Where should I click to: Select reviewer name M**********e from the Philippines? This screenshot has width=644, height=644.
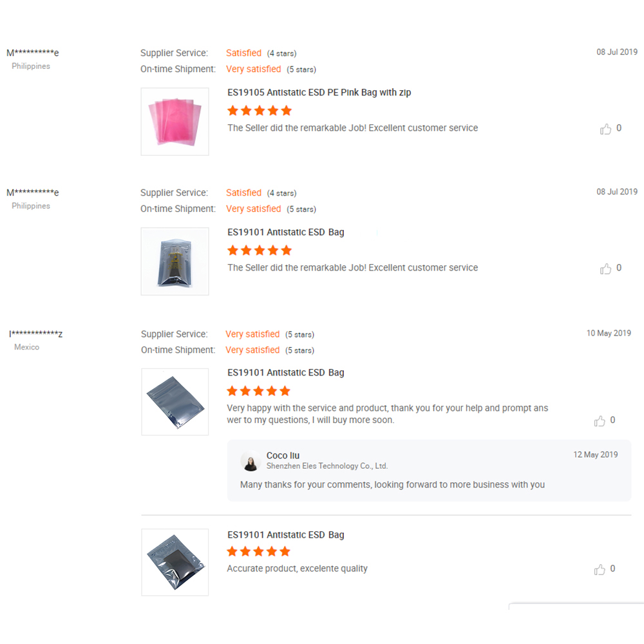pos(32,52)
